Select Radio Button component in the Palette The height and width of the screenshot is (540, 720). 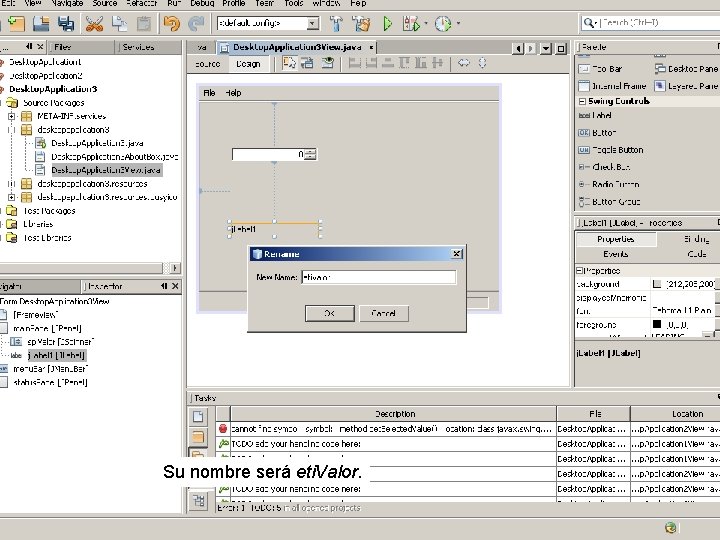(x=609, y=184)
